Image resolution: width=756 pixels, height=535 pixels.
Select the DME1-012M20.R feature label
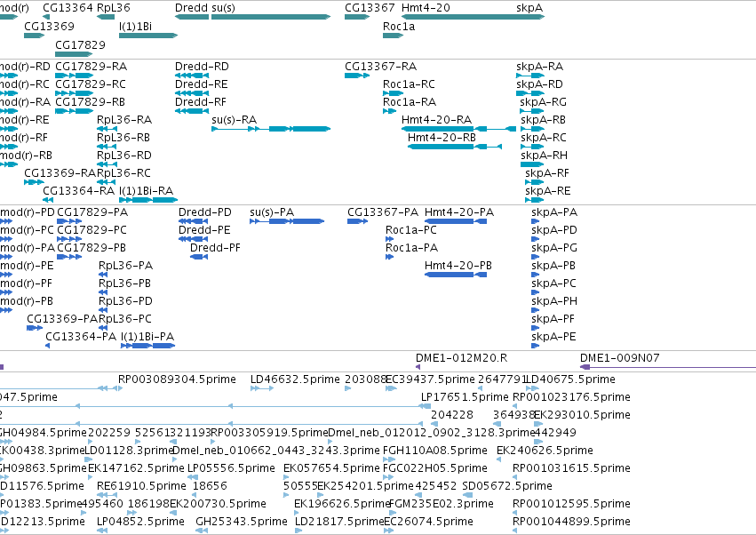[461, 358]
